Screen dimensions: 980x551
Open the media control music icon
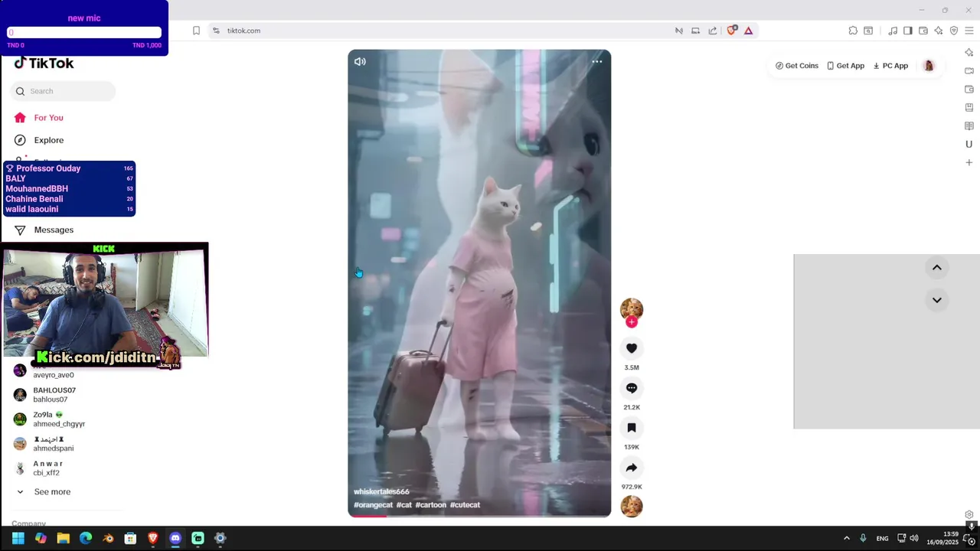[x=893, y=31]
